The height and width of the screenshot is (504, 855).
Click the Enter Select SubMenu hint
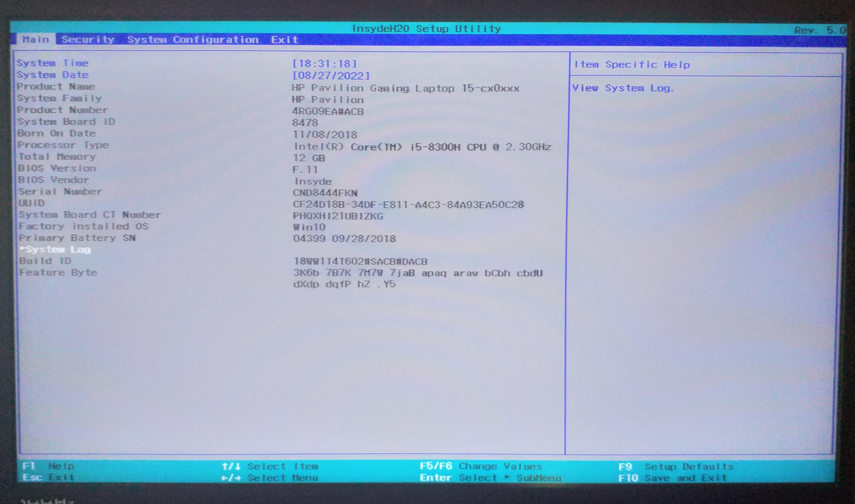[x=490, y=477]
